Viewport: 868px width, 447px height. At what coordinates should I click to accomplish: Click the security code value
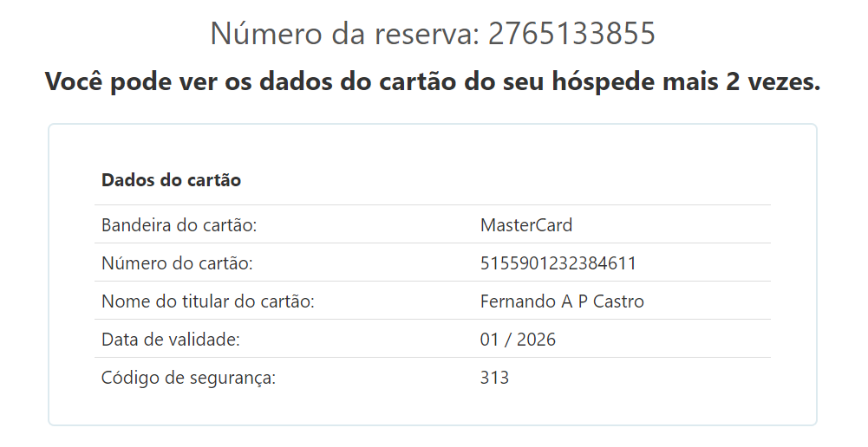point(494,378)
